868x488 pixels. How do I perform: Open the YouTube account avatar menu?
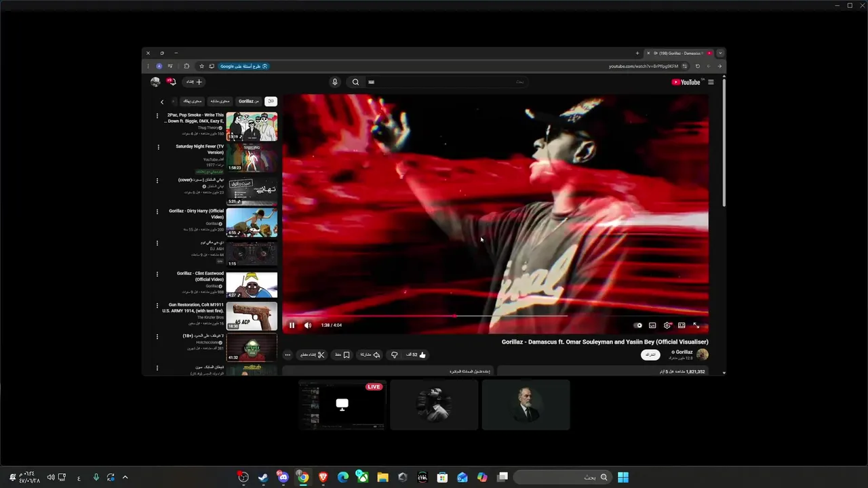[155, 82]
